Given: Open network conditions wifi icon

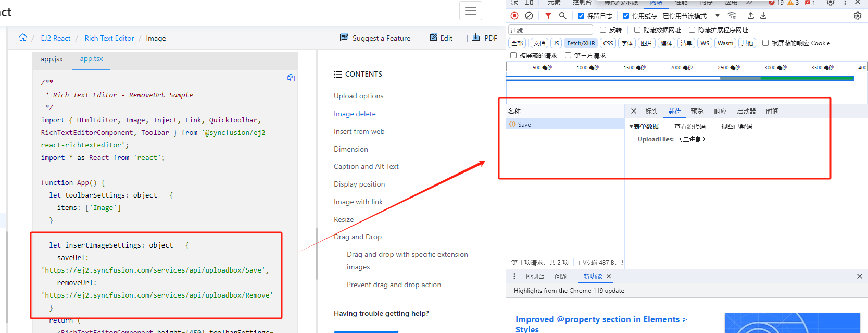Looking at the screenshot, I should point(732,16).
